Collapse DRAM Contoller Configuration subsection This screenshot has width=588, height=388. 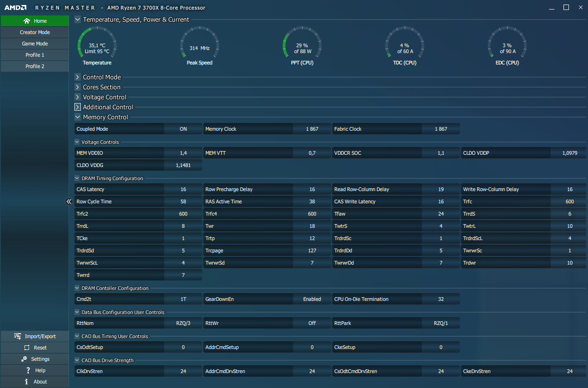(x=77, y=288)
